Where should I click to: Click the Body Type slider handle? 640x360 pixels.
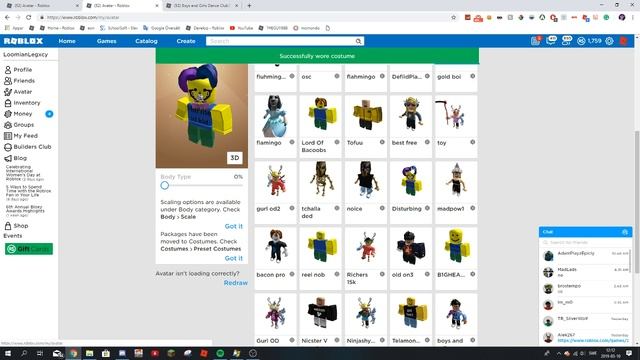click(164, 185)
